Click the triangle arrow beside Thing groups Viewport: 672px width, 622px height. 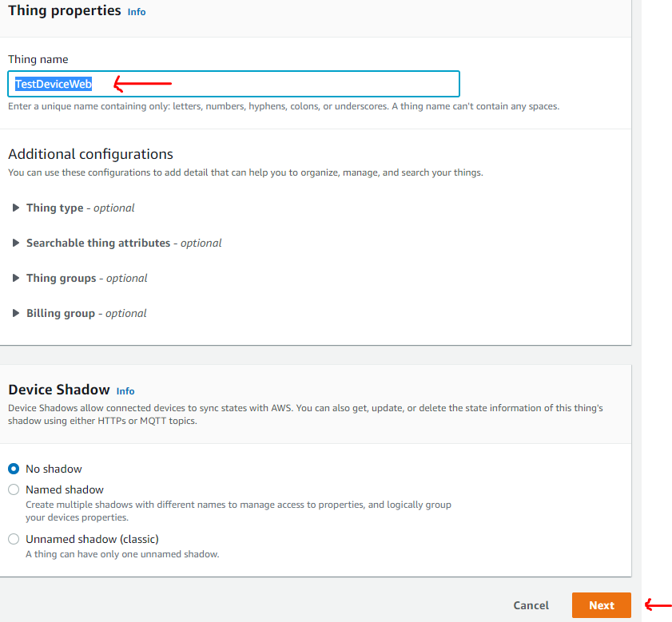coord(16,279)
